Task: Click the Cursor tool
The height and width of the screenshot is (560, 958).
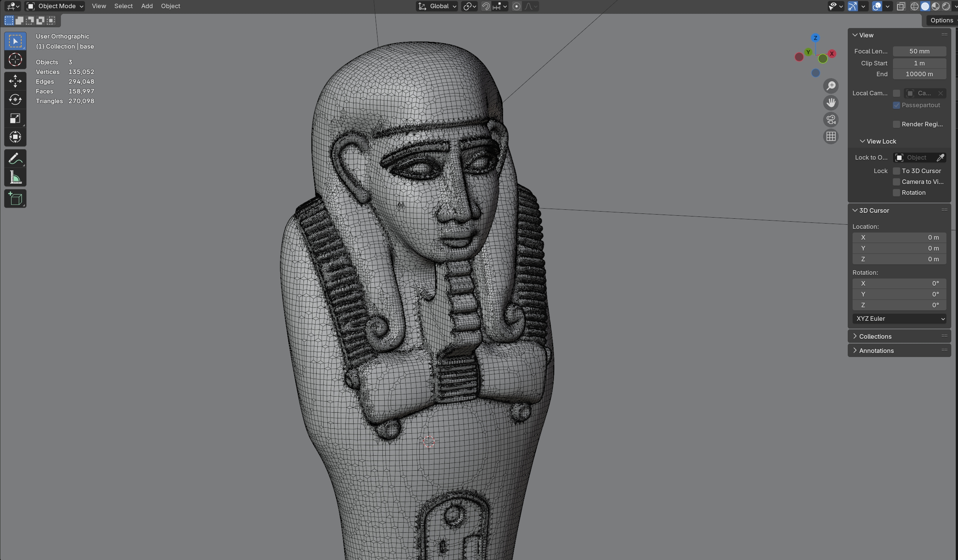Action: point(15,60)
